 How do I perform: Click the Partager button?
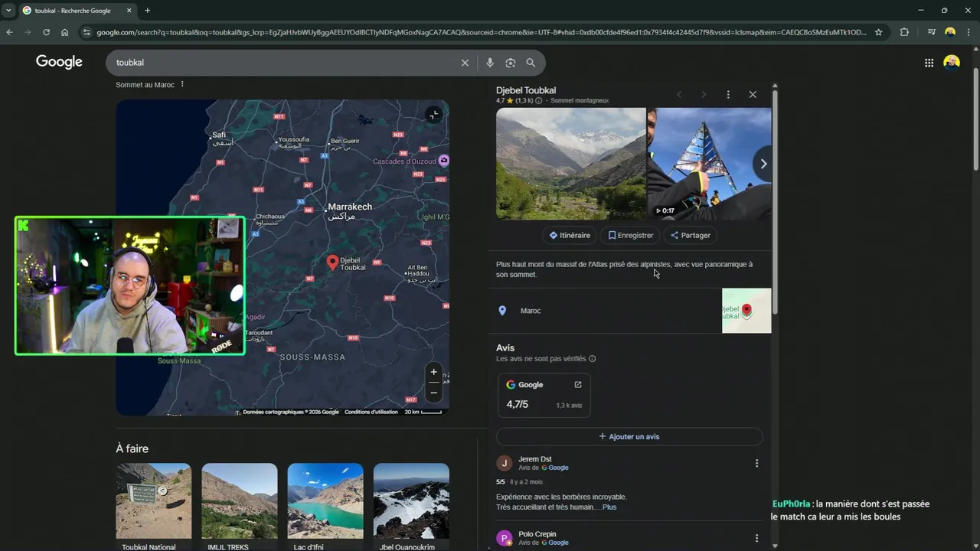690,235
